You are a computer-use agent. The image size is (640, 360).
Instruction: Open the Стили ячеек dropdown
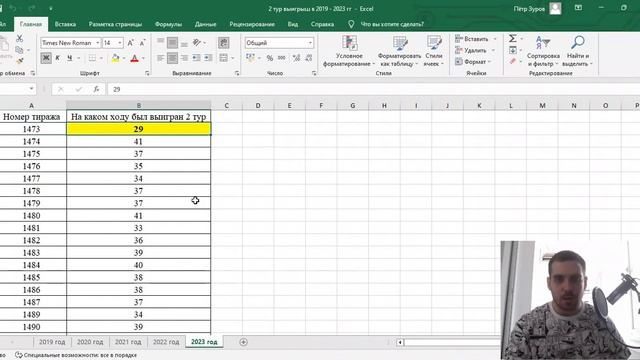pyautogui.click(x=433, y=51)
